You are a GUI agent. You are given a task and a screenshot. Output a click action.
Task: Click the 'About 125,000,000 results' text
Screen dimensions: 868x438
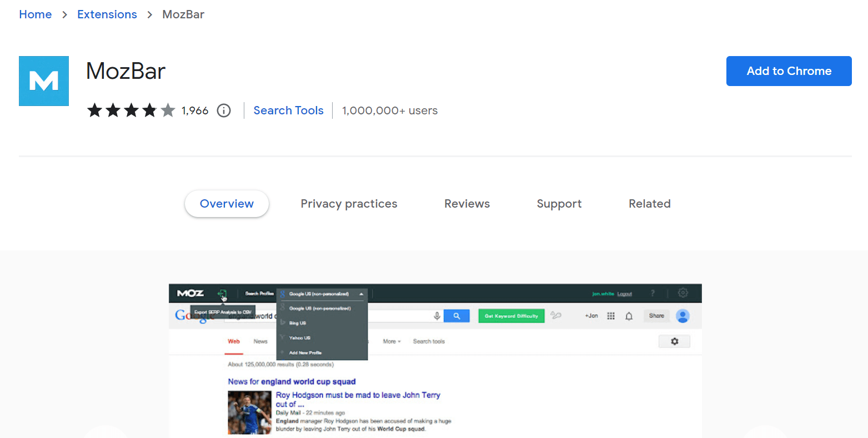tap(280, 365)
